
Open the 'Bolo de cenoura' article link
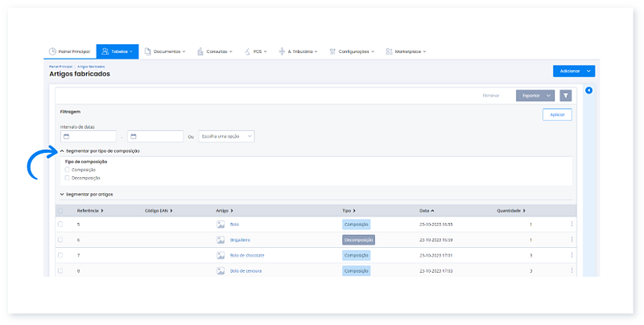click(246, 270)
